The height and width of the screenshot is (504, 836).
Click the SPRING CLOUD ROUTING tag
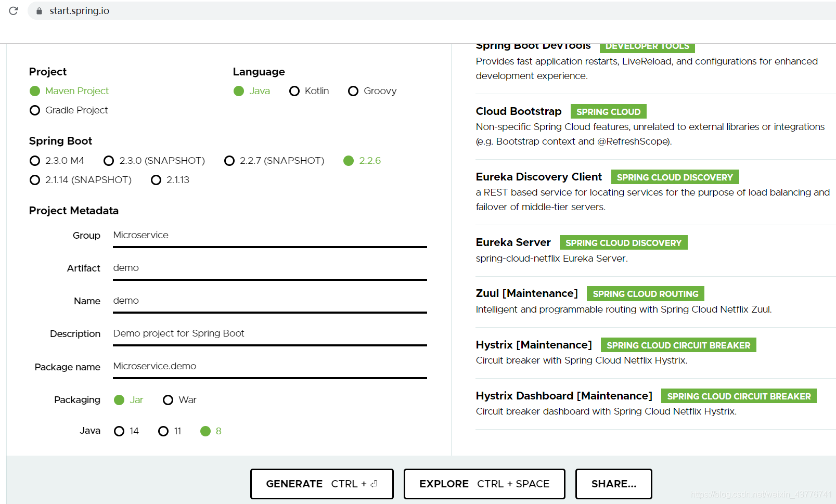coord(646,294)
